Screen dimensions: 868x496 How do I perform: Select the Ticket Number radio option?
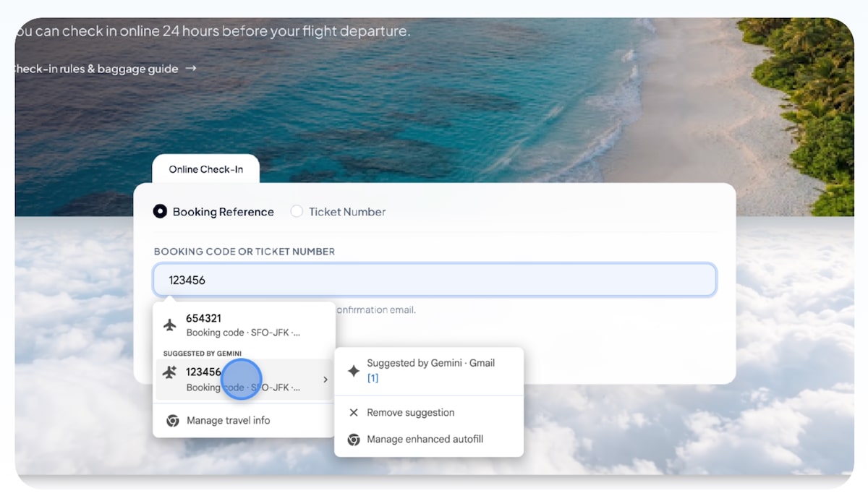297,212
